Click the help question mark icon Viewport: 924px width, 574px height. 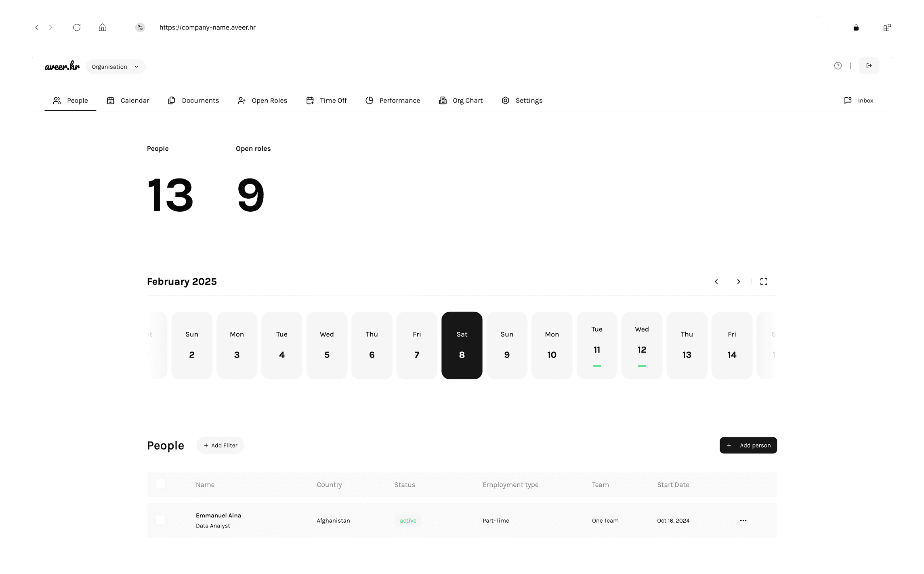tap(838, 65)
